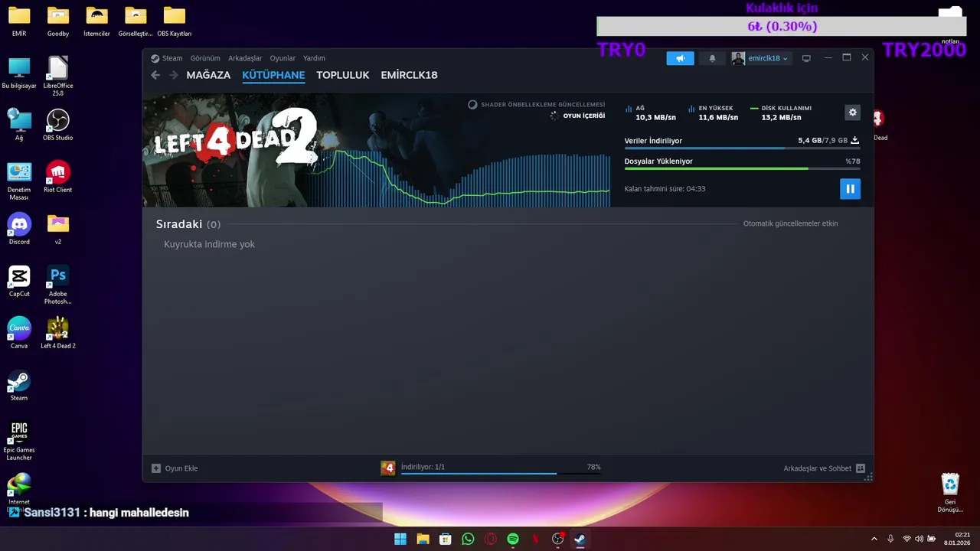The height and width of the screenshot is (551, 980).
Task: Open the Steam menu
Action: coord(167,58)
